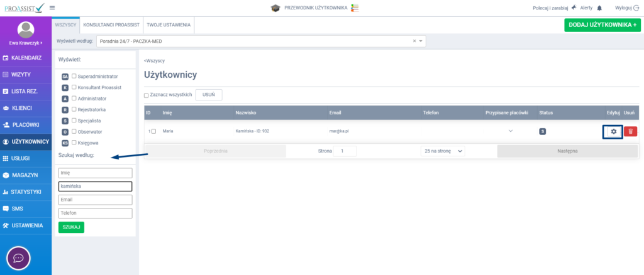The image size is (644, 275).
Task: Toggle the Specjalista filter checkbox
Action: 74,119
